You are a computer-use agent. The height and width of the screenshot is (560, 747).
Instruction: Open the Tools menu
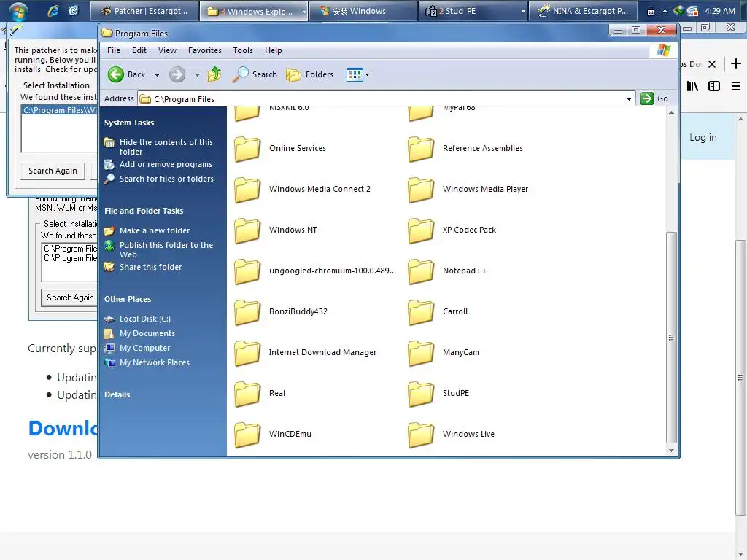point(243,50)
